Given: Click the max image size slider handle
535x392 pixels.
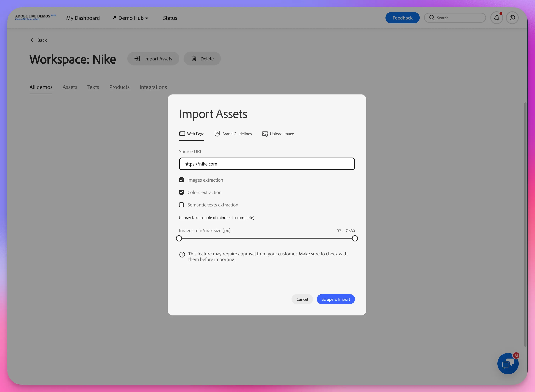Looking at the screenshot, I should 355,238.
